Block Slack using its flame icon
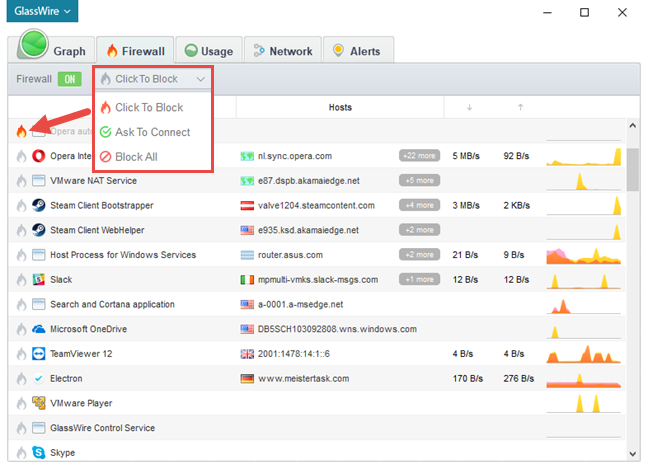Image resolution: width=648 pixels, height=469 pixels. coord(21,280)
